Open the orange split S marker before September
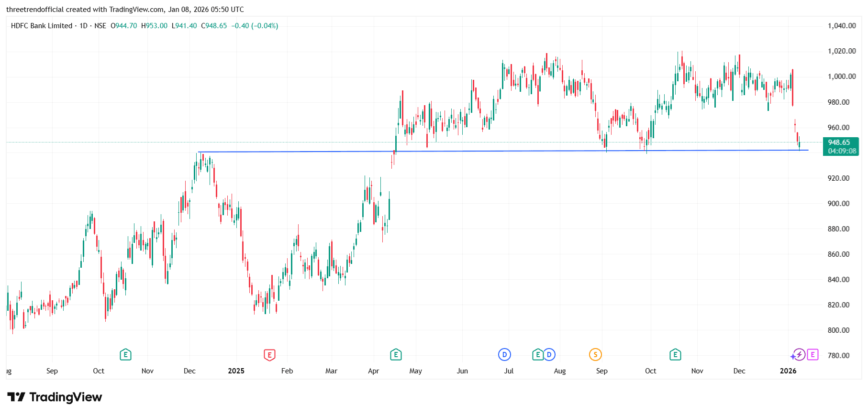 click(595, 355)
